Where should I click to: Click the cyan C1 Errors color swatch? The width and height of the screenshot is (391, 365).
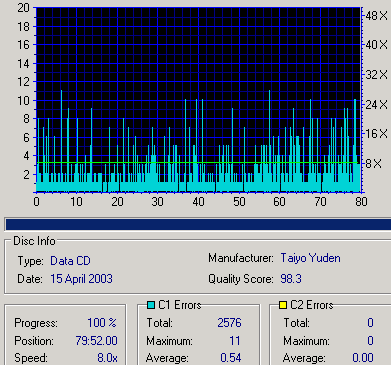[x=151, y=305]
